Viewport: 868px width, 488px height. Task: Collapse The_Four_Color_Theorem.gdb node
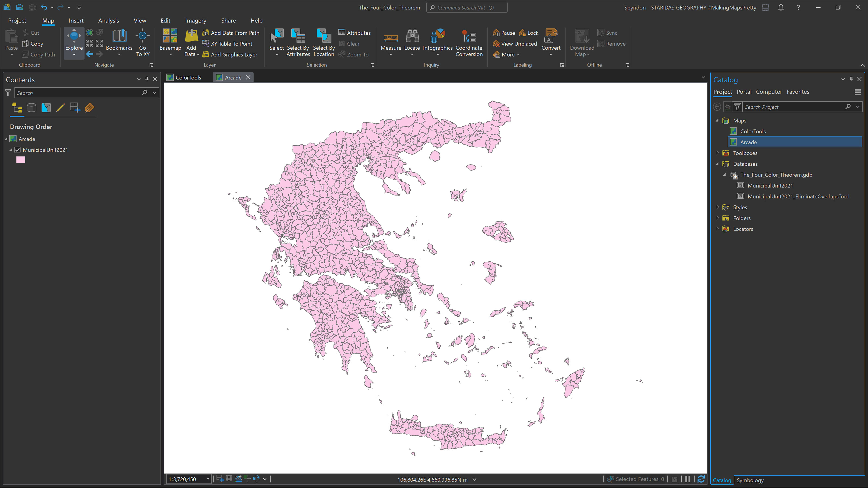(724, 175)
